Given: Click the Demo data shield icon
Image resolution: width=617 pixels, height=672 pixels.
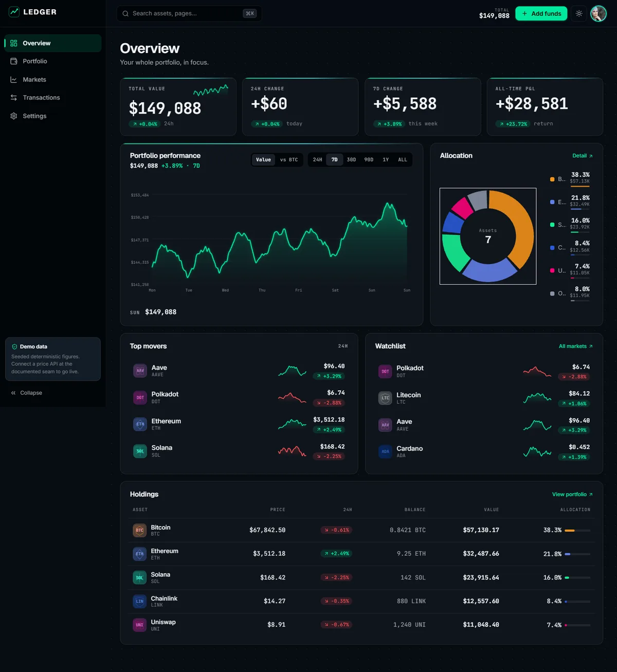Looking at the screenshot, I should pyautogui.click(x=14, y=347).
